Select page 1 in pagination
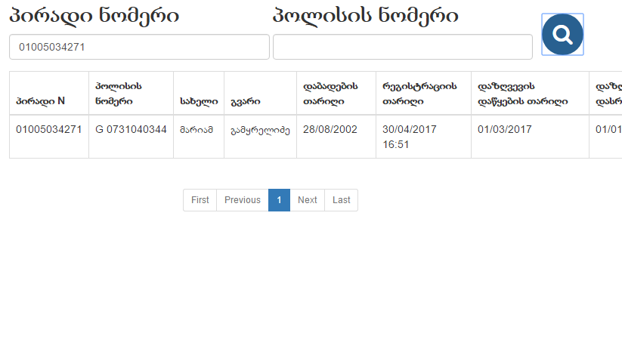The image size is (622, 364). 279,200
